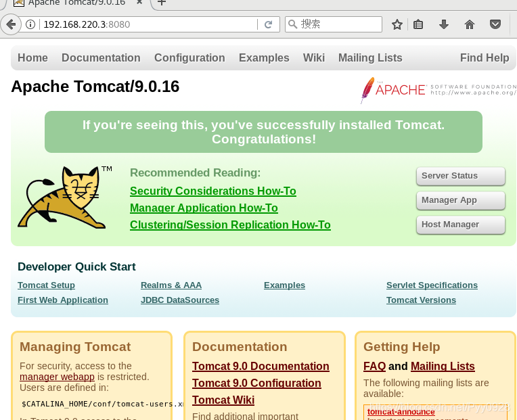Close the Apache Tomcat tab
The height and width of the screenshot is (420, 517).
pos(139,2)
